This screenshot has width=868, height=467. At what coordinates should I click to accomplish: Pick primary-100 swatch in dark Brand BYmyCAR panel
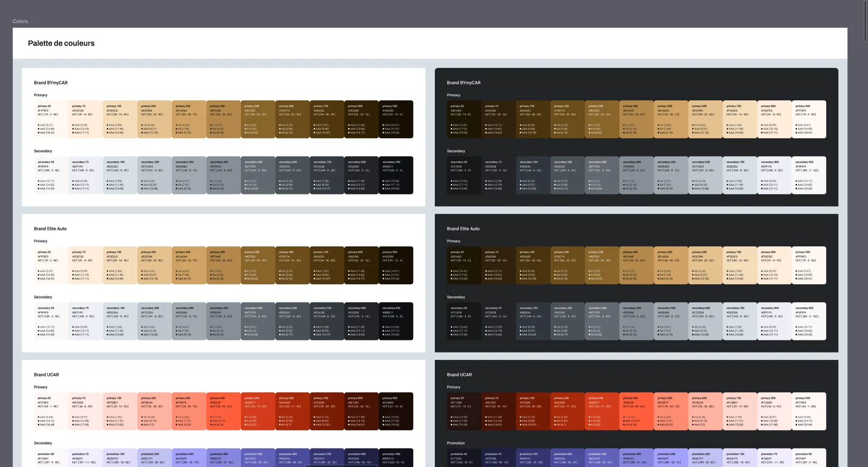coord(533,119)
